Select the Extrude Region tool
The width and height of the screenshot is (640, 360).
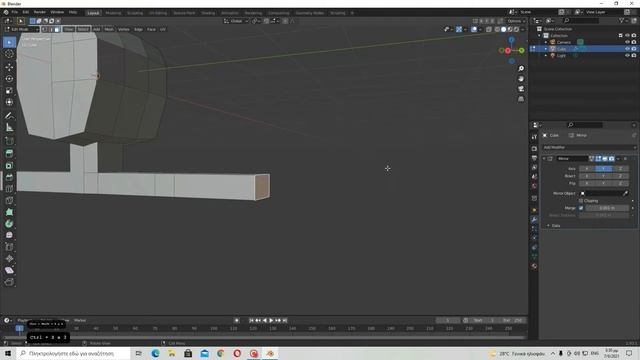click(x=9, y=153)
